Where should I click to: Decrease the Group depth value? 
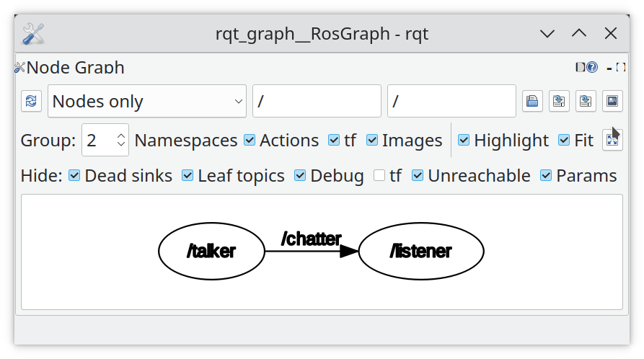(120, 144)
